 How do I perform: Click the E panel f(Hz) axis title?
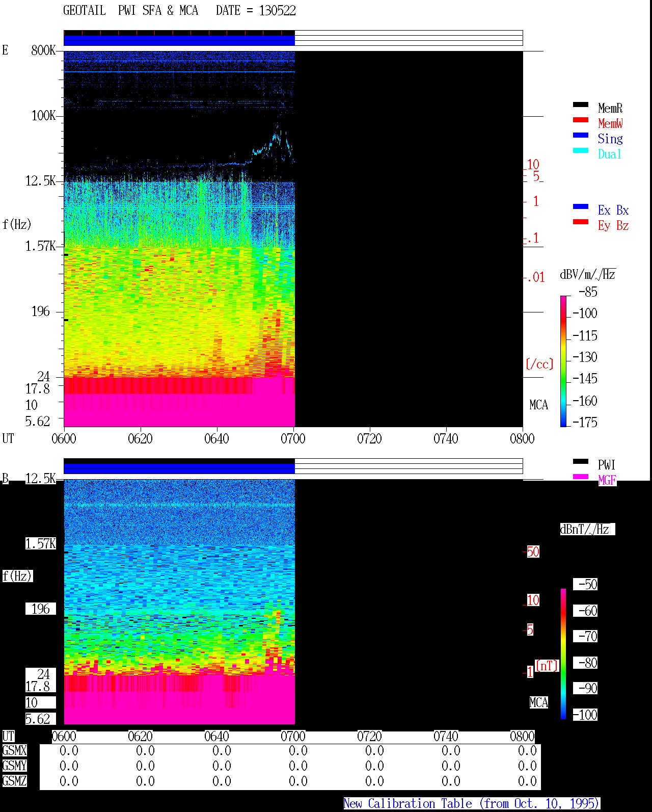click(17, 224)
